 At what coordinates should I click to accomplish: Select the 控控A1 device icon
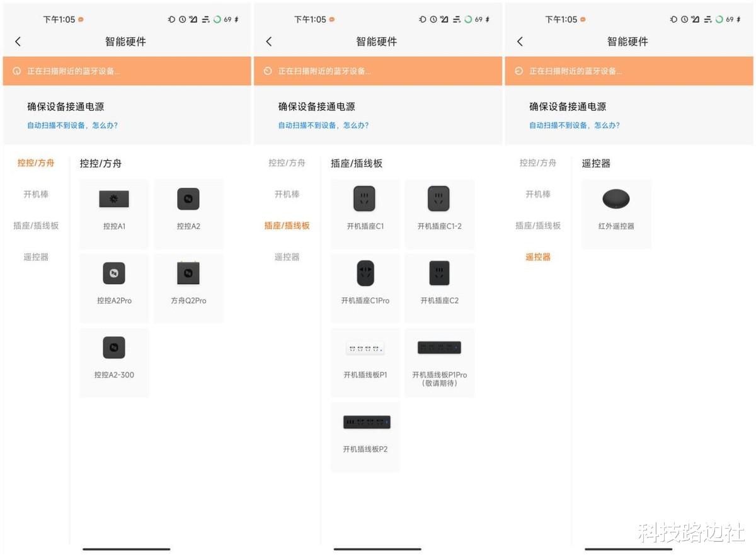[x=113, y=198]
